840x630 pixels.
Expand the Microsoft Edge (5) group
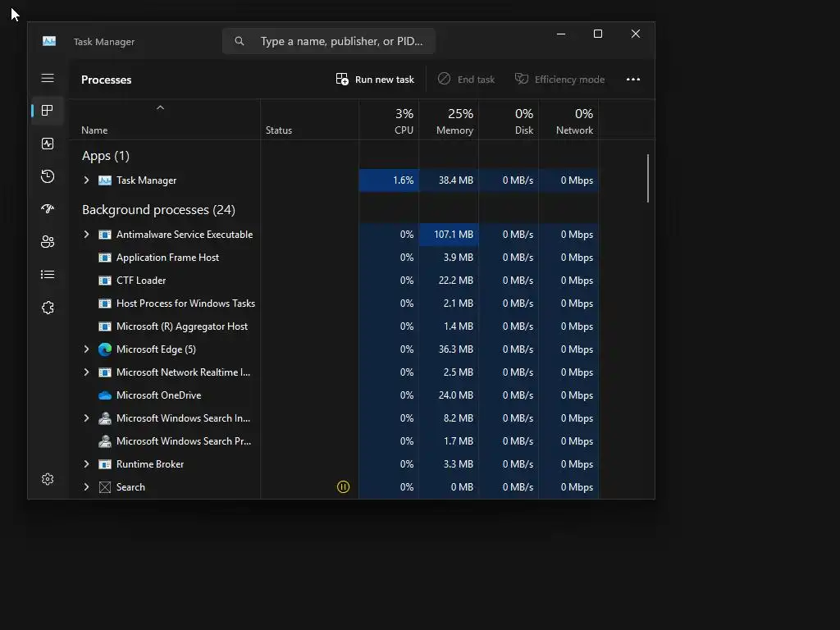(x=86, y=349)
